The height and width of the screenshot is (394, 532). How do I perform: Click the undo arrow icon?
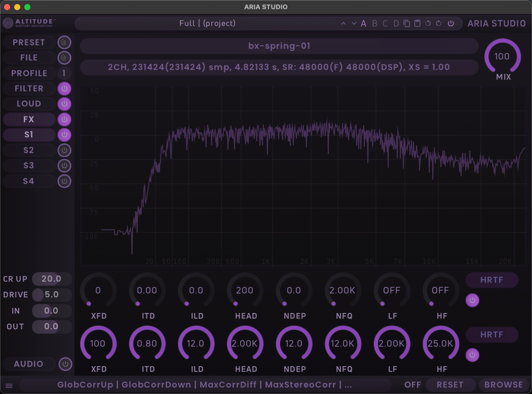coord(428,23)
